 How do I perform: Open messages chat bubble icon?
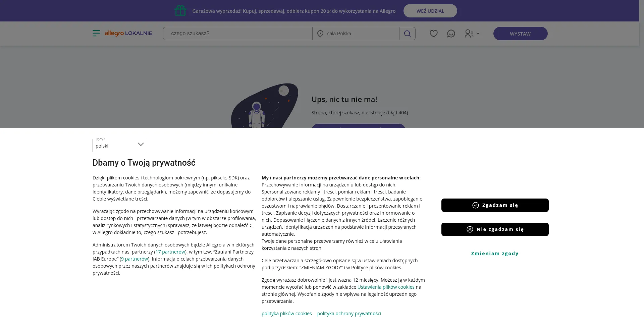tap(451, 34)
